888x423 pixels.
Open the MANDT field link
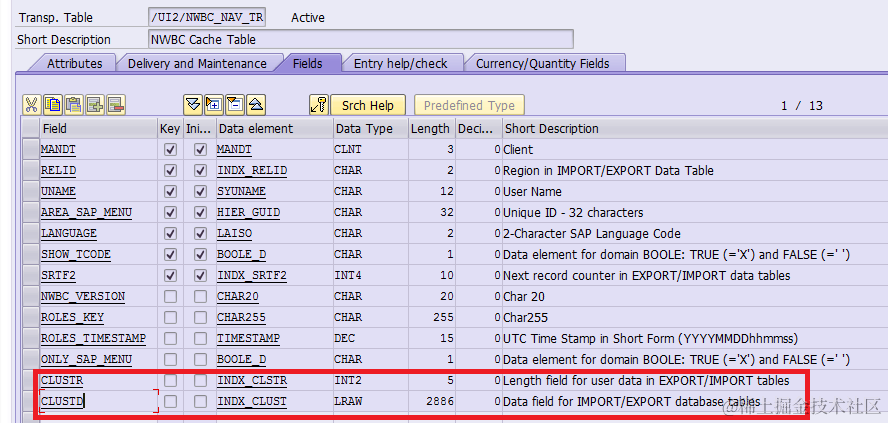pyautogui.click(x=58, y=149)
